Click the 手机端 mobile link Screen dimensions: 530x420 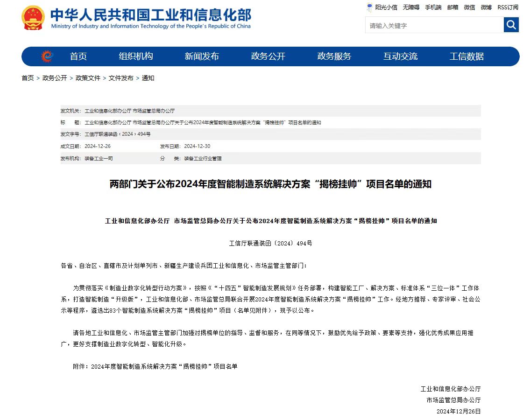[x=433, y=7]
